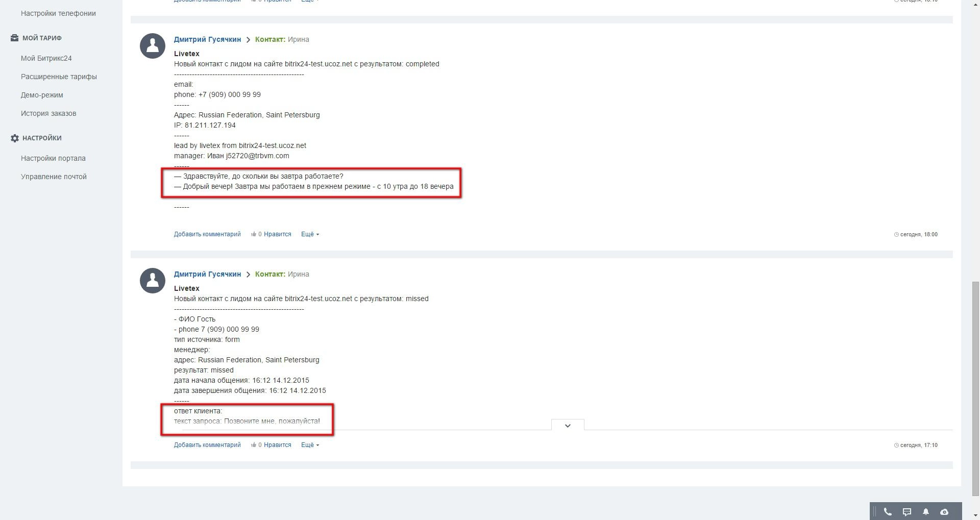Click the gear icon next to НАСТРОЙКИ
The width and height of the screenshot is (980, 520).
point(15,138)
